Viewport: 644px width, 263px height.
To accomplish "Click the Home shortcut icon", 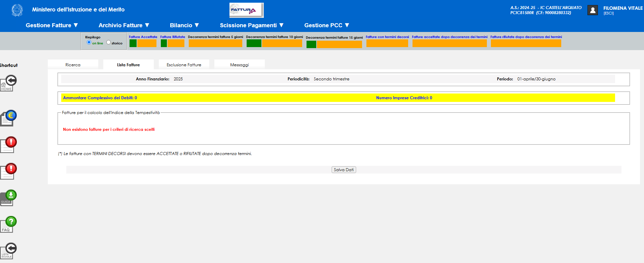I will pyautogui.click(x=8, y=83).
